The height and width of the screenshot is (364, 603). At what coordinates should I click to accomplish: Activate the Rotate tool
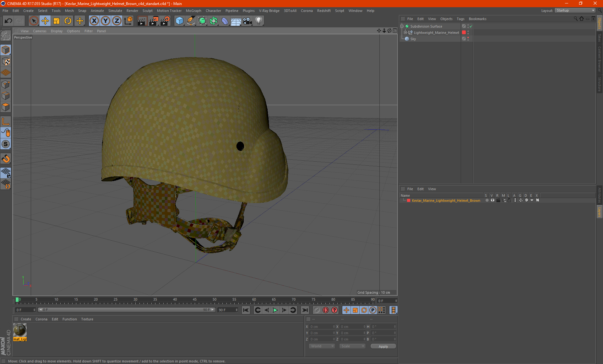coord(68,21)
